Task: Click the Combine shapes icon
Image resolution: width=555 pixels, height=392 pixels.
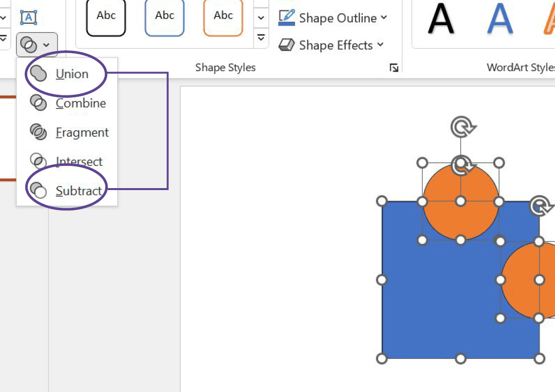Action: pos(38,103)
